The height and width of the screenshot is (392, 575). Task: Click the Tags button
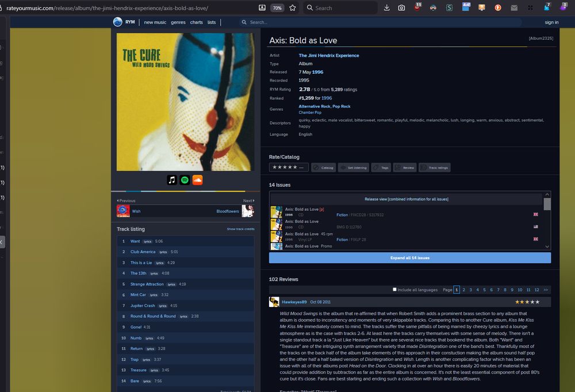(x=381, y=168)
